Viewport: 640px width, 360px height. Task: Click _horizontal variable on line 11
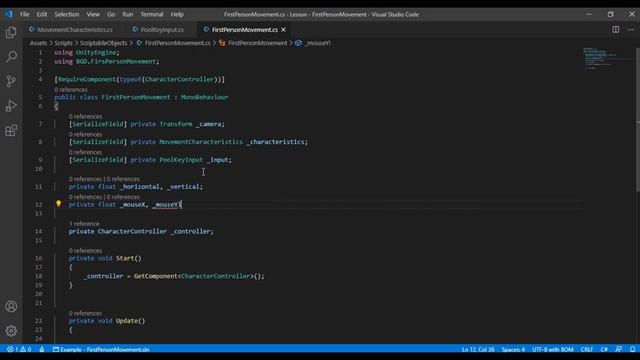(139, 187)
